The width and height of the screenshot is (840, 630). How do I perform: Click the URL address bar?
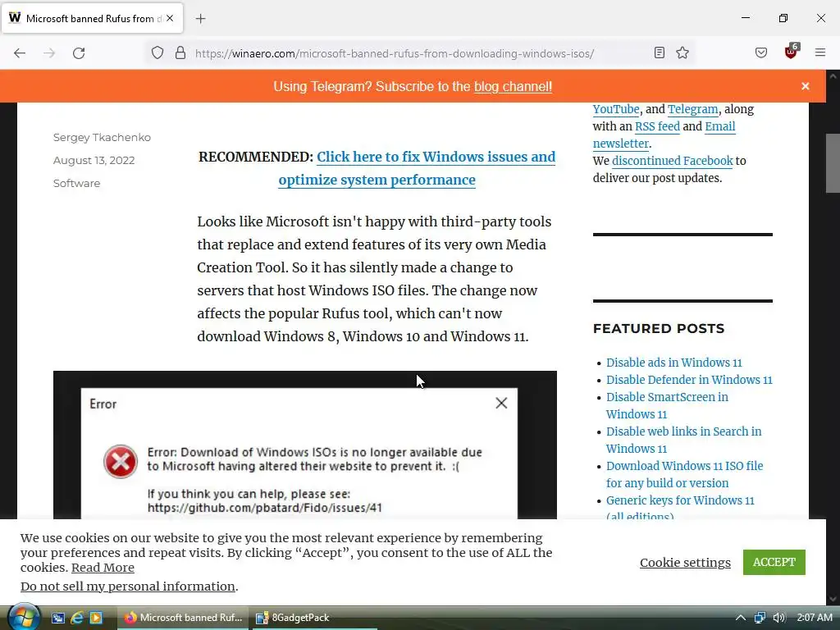click(395, 53)
